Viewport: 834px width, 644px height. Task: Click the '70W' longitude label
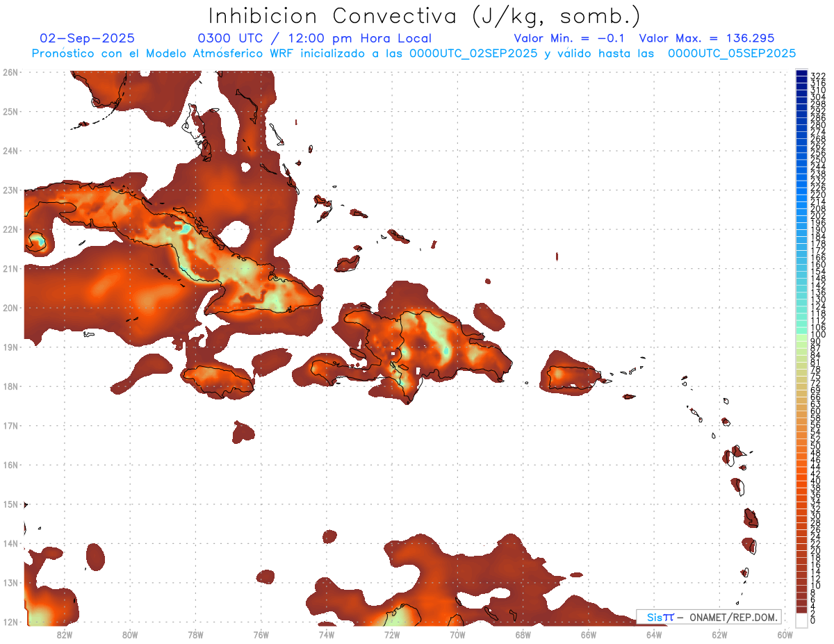[x=457, y=634]
